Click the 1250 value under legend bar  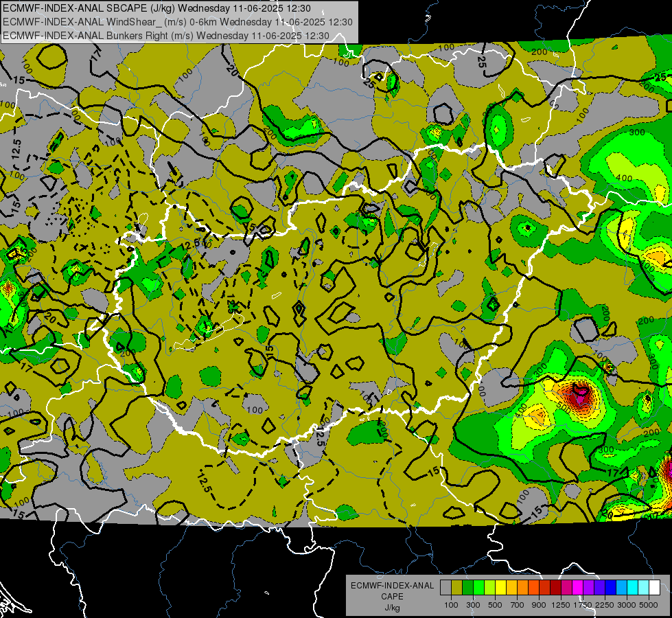pos(561,605)
